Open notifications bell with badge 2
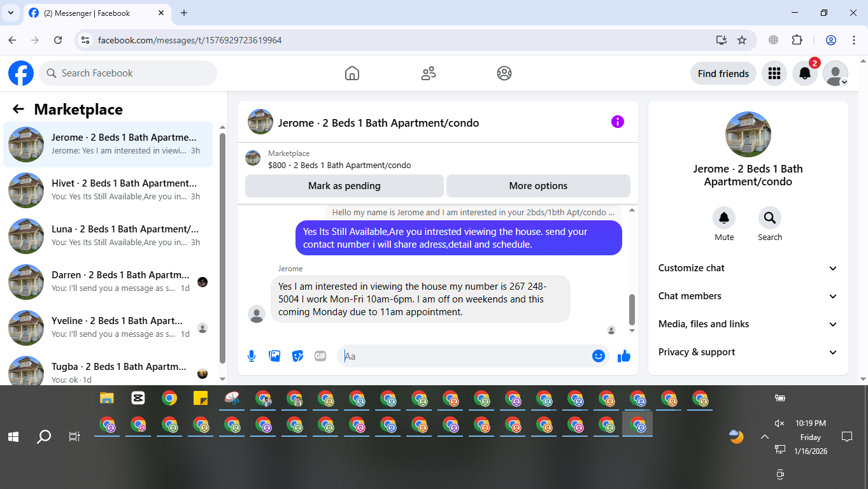 click(x=805, y=74)
